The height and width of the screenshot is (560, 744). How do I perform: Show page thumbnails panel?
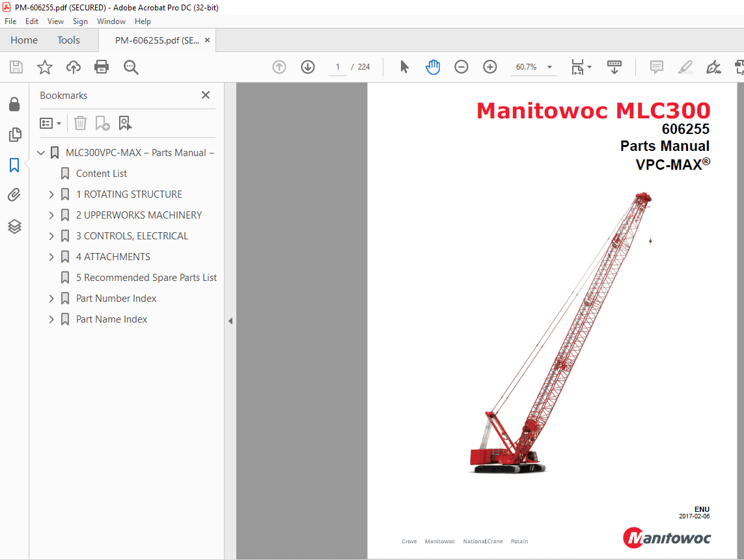click(15, 135)
